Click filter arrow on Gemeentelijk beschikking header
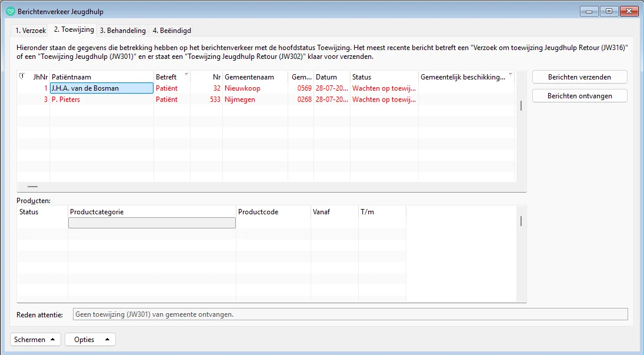 tap(510, 75)
